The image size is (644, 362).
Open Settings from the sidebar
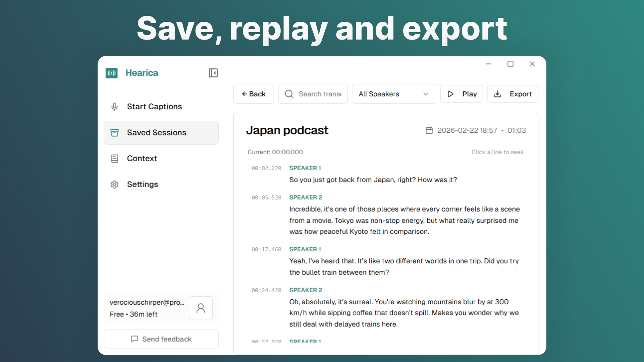pos(142,184)
